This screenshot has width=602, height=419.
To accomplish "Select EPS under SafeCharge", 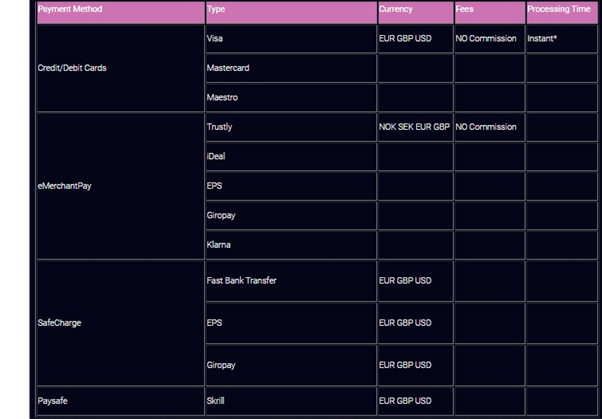I will (291, 323).
